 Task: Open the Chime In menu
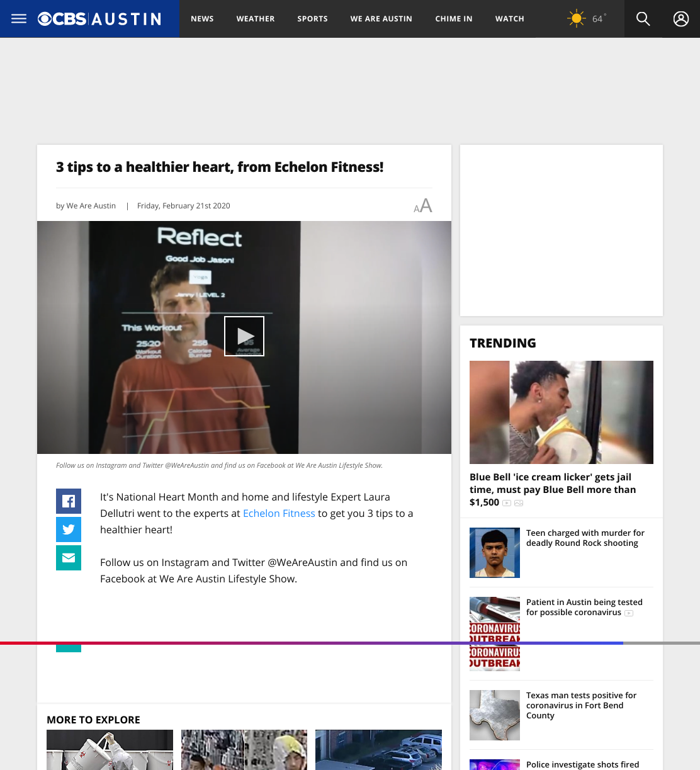tap(454, 19)
